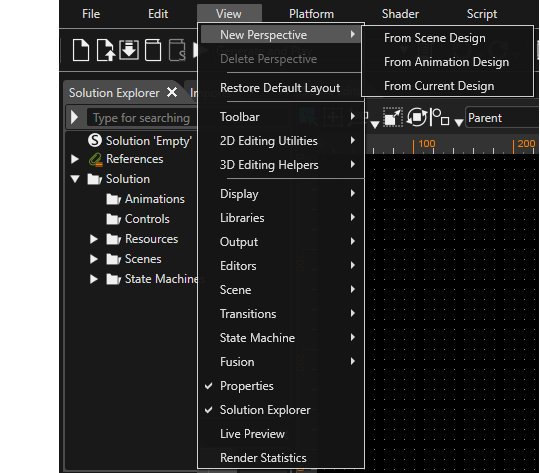Click the Type for searching field

[141, 118]
